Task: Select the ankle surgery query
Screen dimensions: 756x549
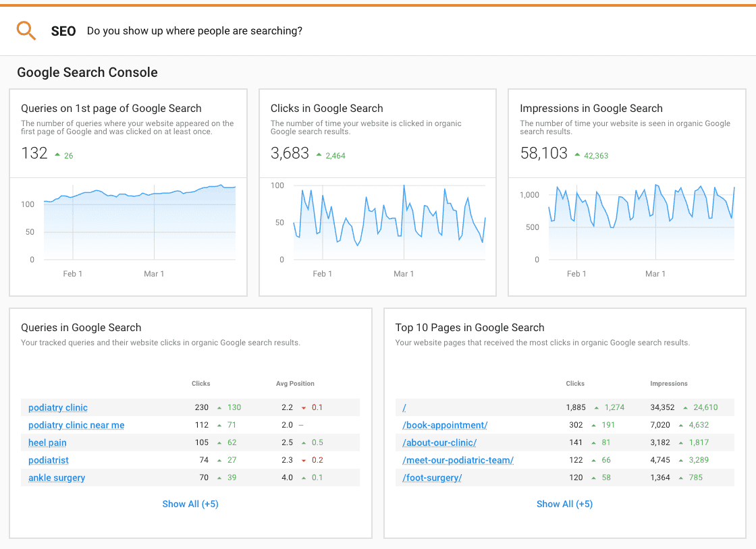Action: (56, 478)
